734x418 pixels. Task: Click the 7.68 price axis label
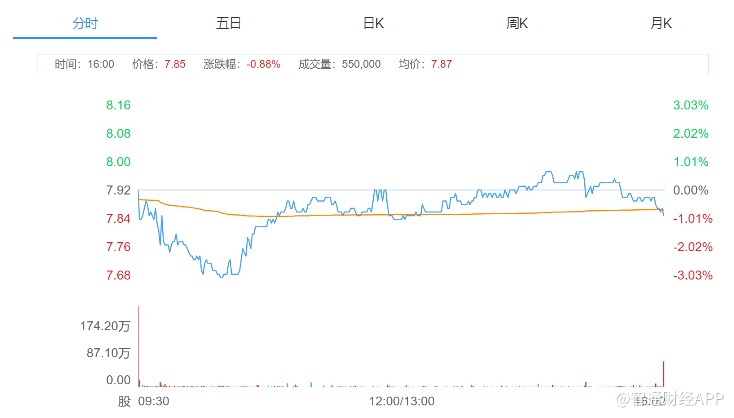click(x=118, y=275)
